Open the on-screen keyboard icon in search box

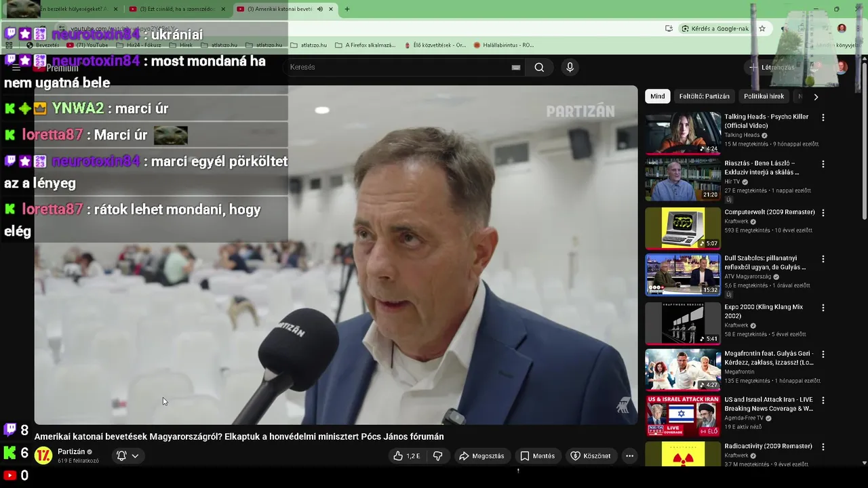tap(516, 67)
